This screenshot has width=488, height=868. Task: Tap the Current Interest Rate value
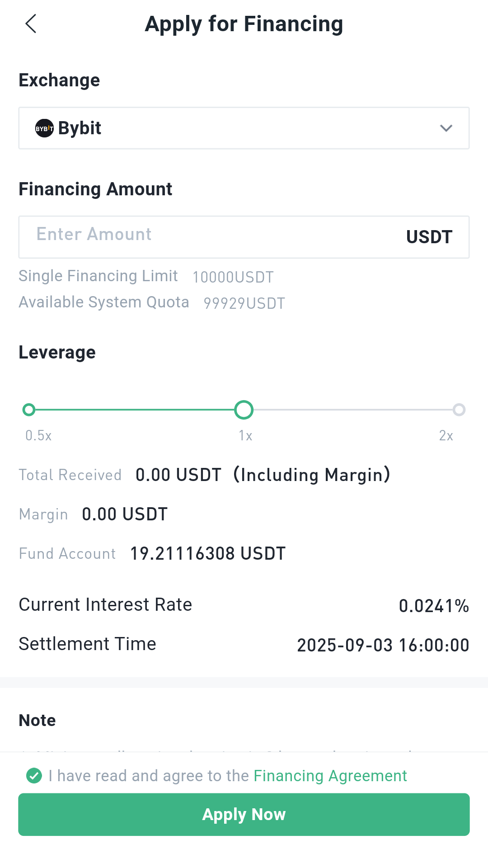[434, 606]
